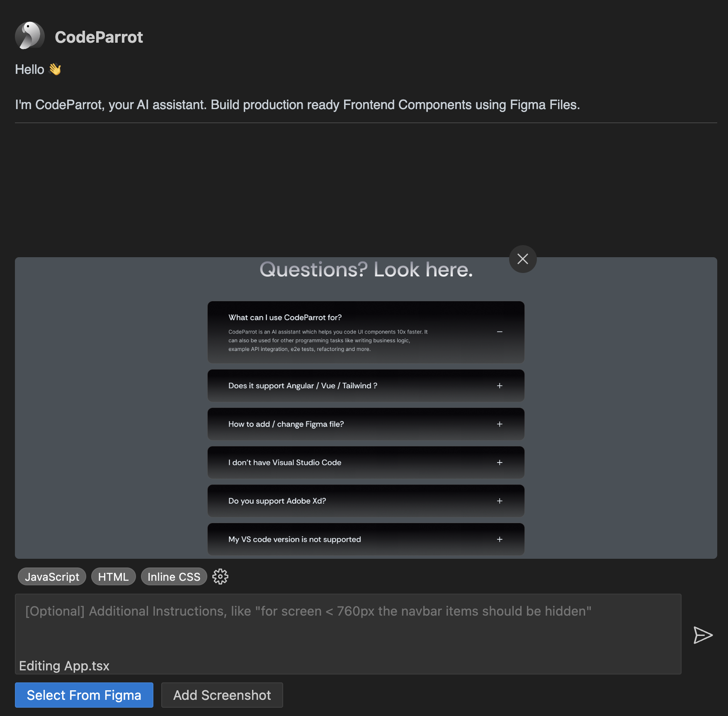Click the CodeParrot parrot logo
This screenshot has height=716, width=728.
point(30,36)
